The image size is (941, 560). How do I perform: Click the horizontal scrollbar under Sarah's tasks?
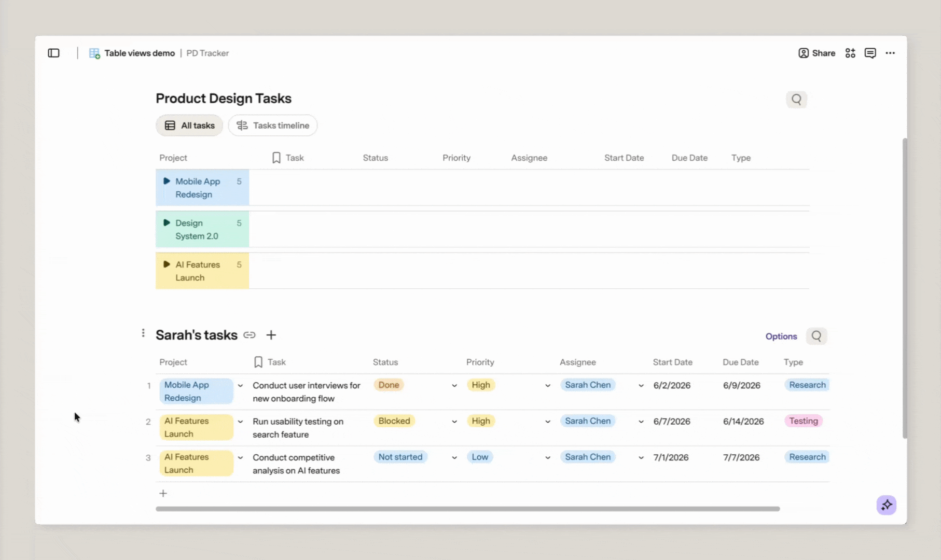[467, 509]
